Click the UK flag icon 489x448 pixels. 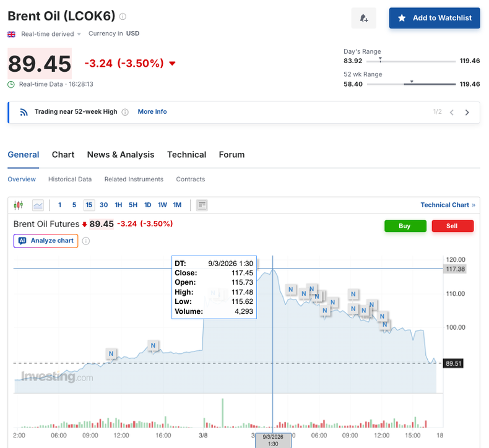tap(11, 34)
